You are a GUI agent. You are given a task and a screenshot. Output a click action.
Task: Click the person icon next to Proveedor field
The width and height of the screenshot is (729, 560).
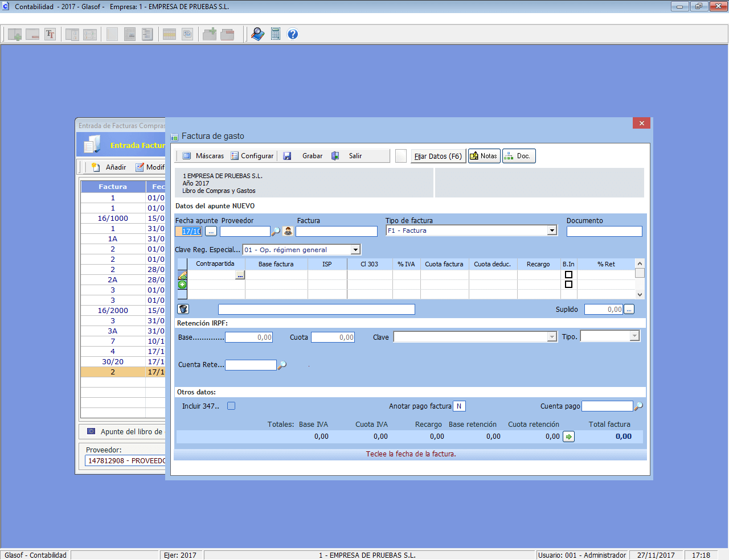[x=288, y=232]
